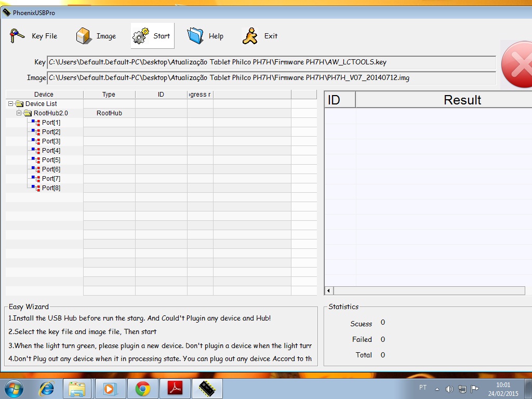This screenshot has width=532, height=399.
Task: Click the Result column header
Action: pyautogui.click(x=462, y=100)
